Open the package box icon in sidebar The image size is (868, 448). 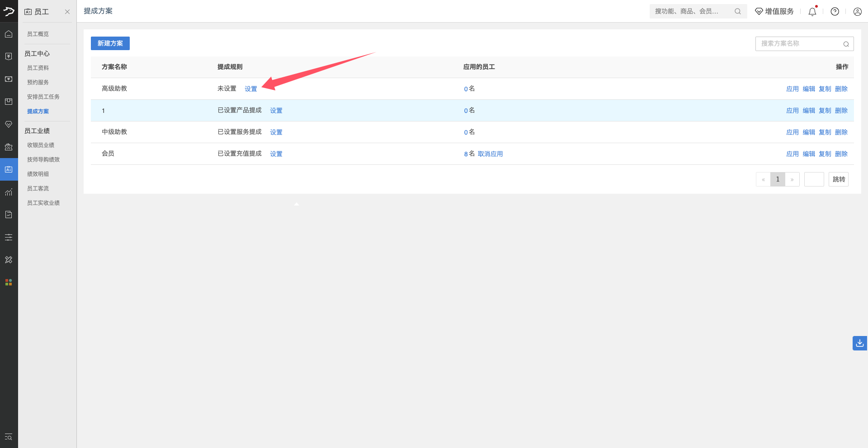coord(9,102)
